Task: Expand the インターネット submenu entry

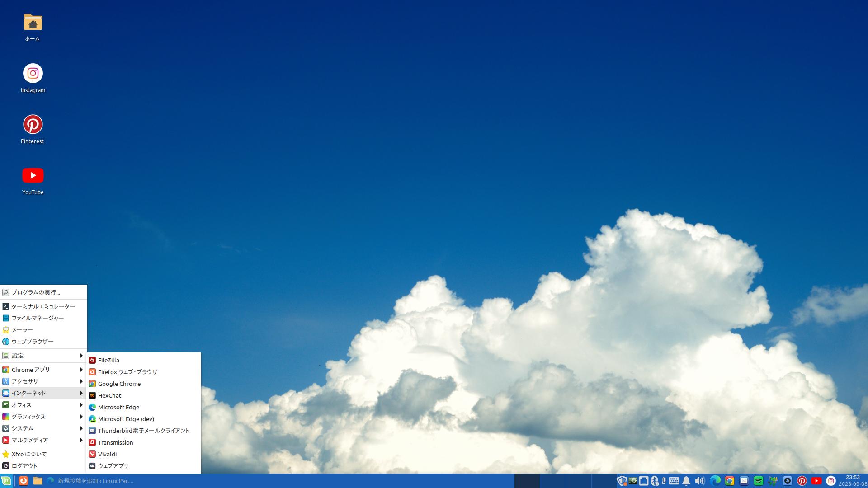Action: tap(43, 393)
